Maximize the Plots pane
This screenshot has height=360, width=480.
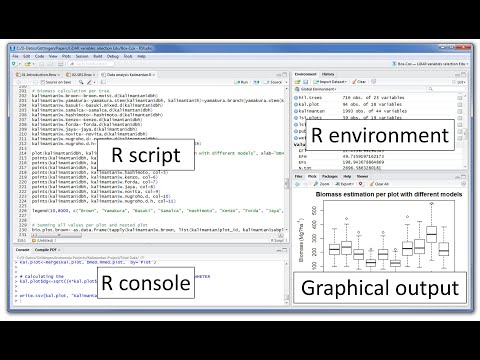(x=463, y=176)
